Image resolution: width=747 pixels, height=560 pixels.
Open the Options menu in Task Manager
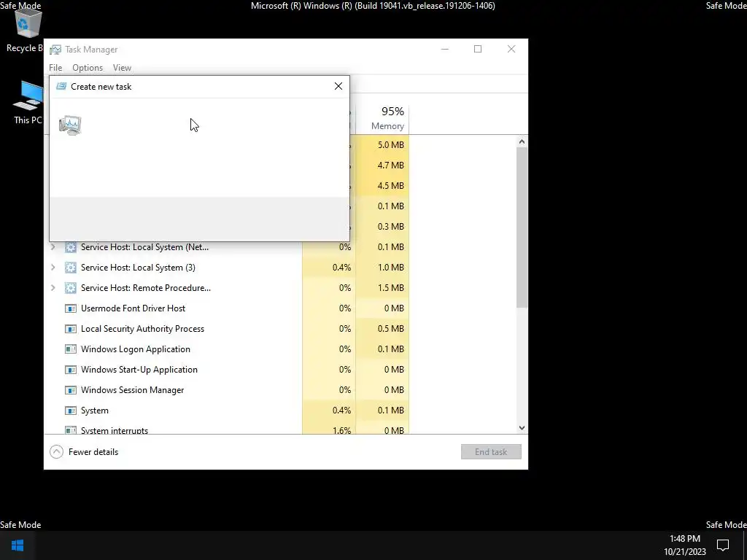pyautogui.click(x=88, y=68)
